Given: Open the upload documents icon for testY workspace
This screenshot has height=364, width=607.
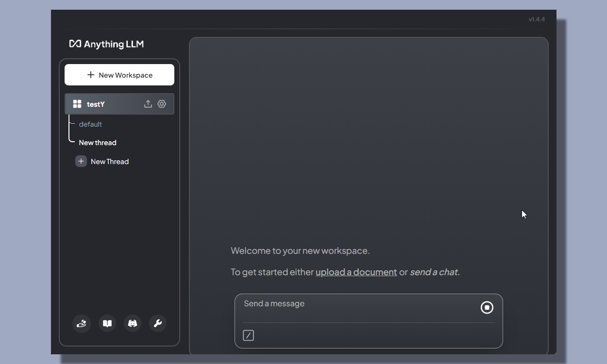Looking at the screenshot, I should click(x=148, y=104).
